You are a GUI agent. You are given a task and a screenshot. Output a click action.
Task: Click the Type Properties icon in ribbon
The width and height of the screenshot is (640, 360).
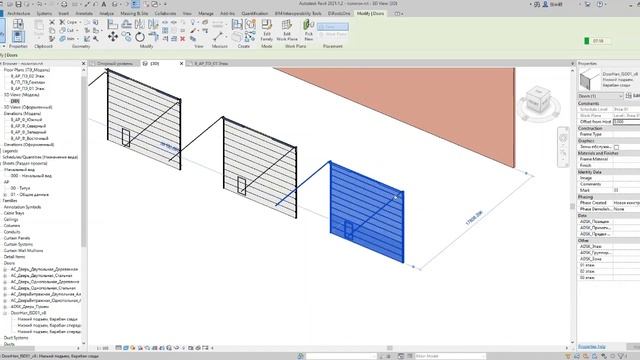pyautogui.click(x=18, y=24)
